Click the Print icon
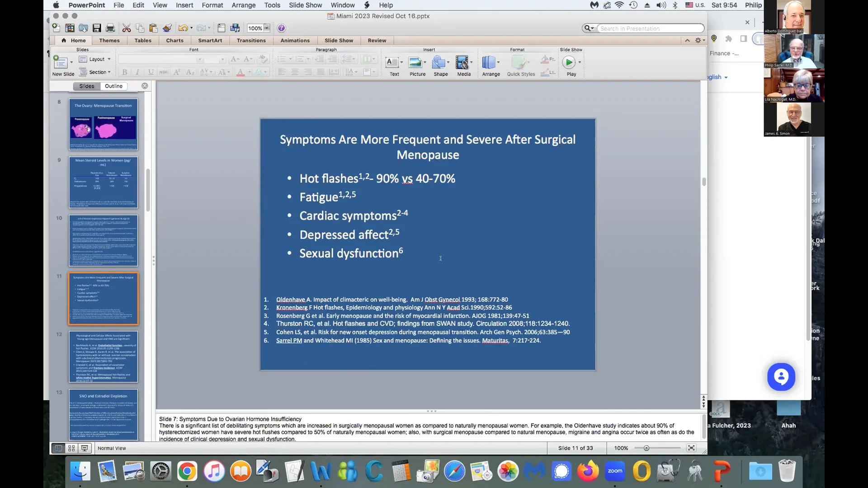Image resolution: width=868 pixels, height=488 pixels. (110, 28)
